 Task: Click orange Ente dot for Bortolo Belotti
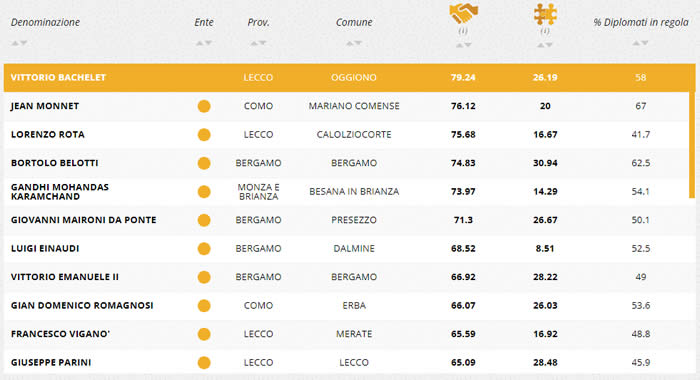[204, 163]
